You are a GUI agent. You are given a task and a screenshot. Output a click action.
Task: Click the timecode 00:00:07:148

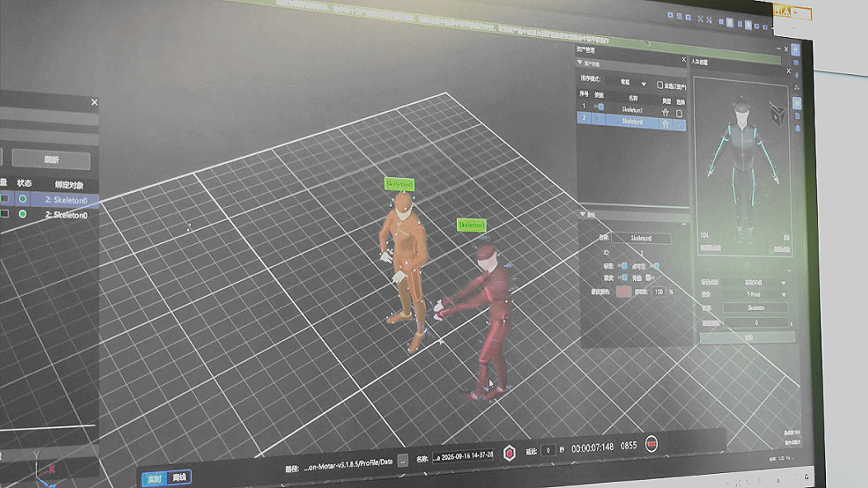tap(592, 448)
